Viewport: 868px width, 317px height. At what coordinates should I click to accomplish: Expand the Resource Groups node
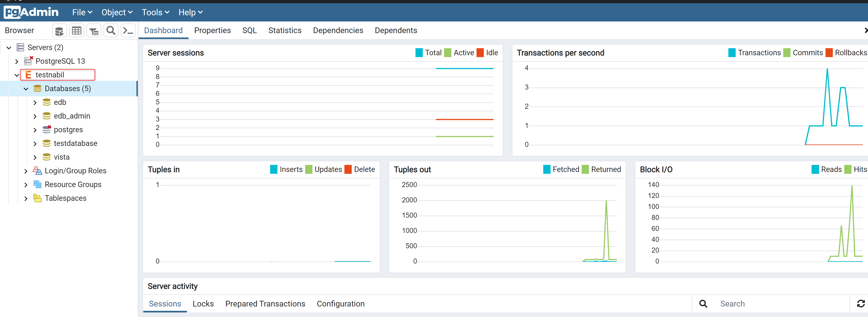26,185
